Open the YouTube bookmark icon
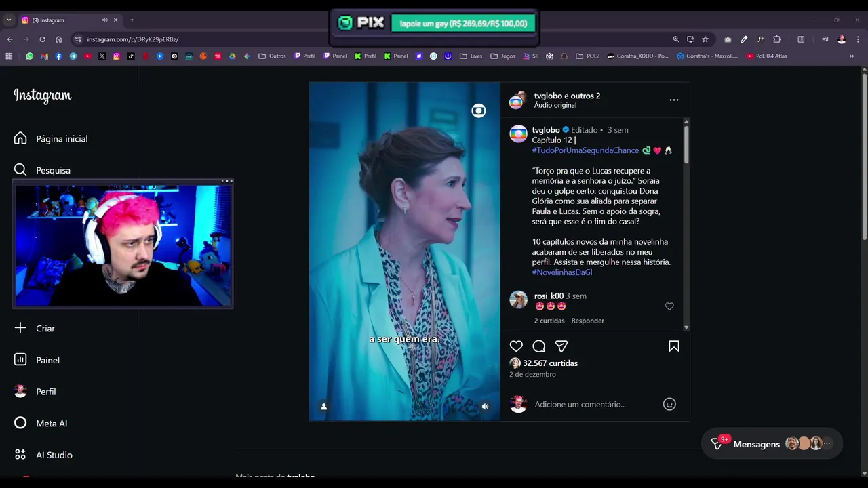 click(87, 56)
